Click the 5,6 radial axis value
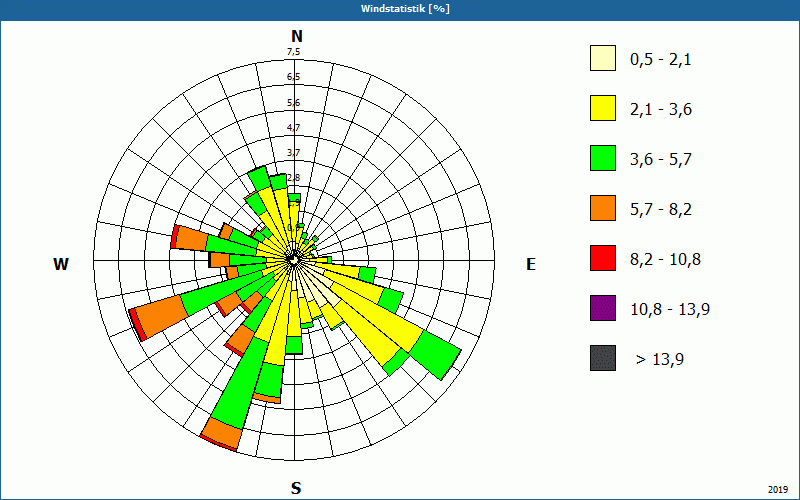Image resolution: width=800 pixels, height=500 pixels. pyautogui.click(x=293, y=103)
